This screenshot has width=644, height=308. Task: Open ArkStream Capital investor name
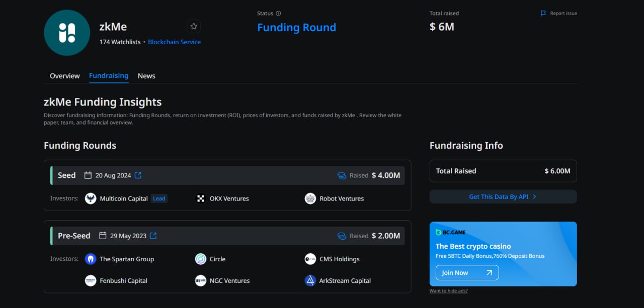click(x=345, y=281)
